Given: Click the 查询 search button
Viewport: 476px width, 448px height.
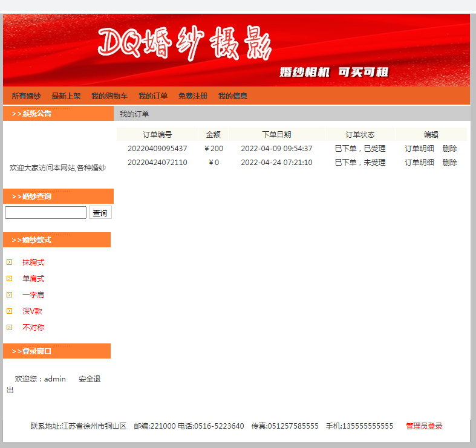Looking at the screenshot, I should (100, 213).
